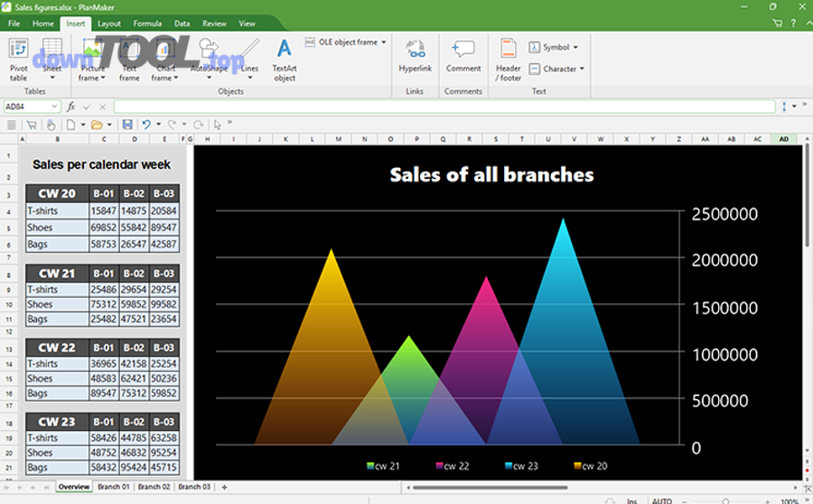Insert a Hyperlink

[x=415, y=56]
